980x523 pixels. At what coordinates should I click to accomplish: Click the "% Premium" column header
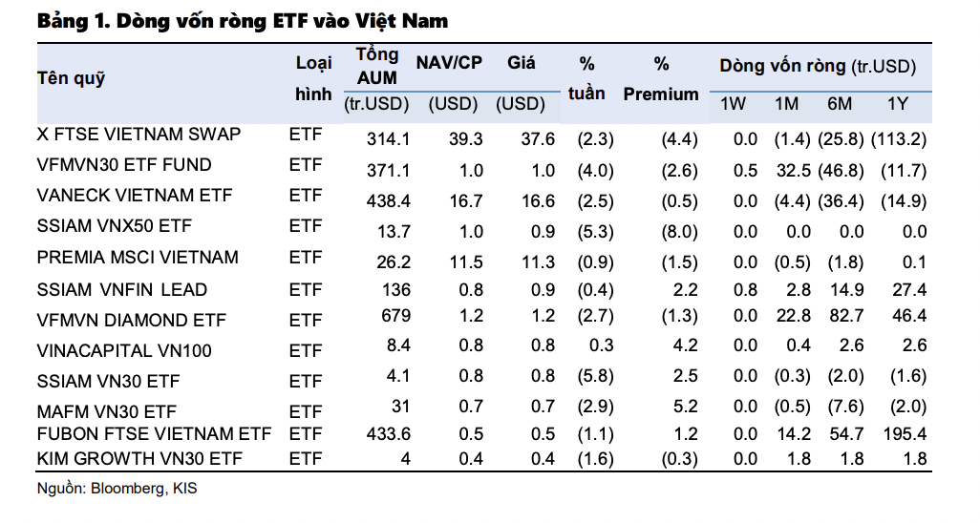tap(661, 78)
